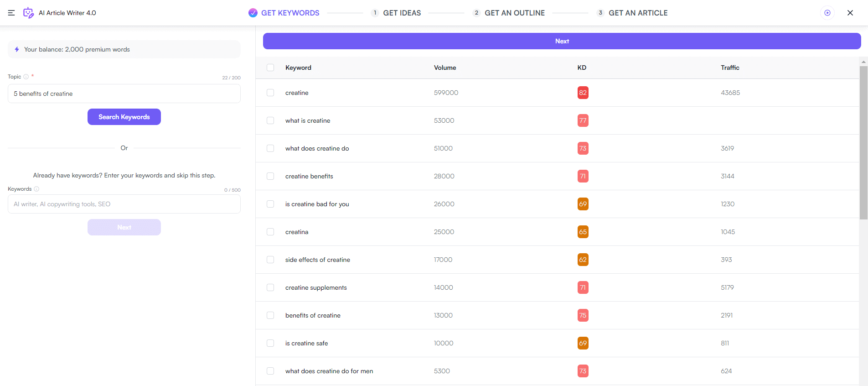
Task: Click the Get Keywords checkmark step icon
Action: click(x=253, y=13)
